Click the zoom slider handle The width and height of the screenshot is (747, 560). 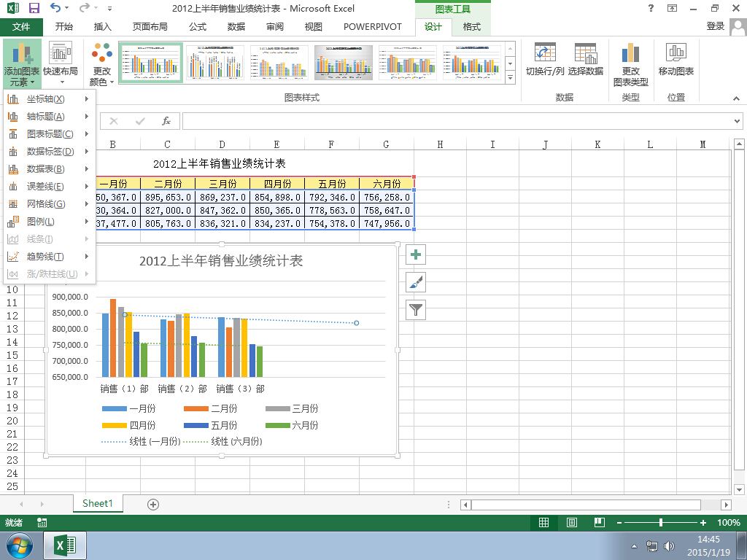pos(661,522)
